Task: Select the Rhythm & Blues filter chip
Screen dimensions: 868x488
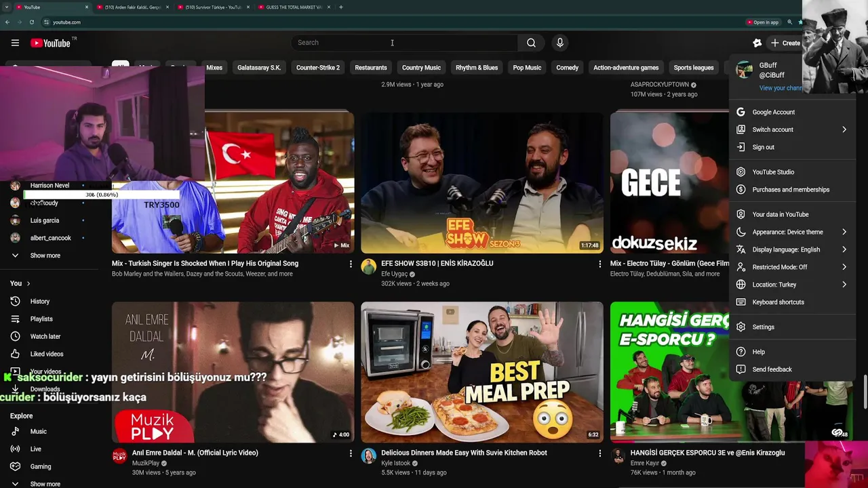Action: (x=477, y=68)
